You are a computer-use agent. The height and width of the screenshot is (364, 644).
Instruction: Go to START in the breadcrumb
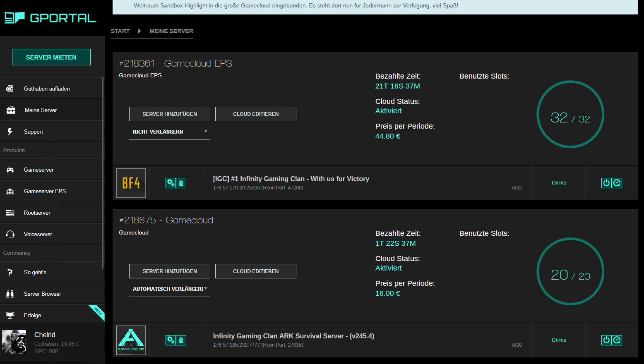coord(120,31)
